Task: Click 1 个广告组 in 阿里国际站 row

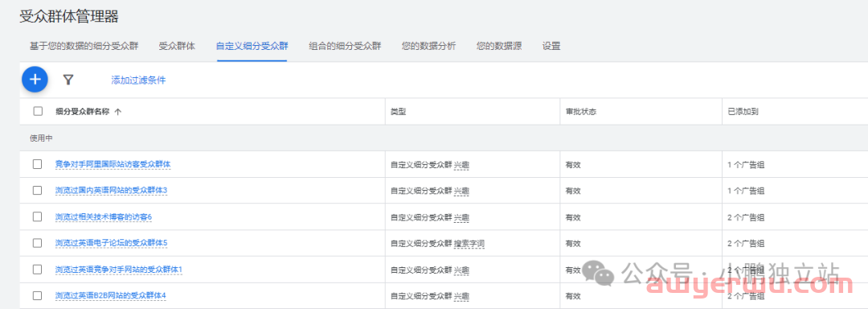Action: [746, 164]
